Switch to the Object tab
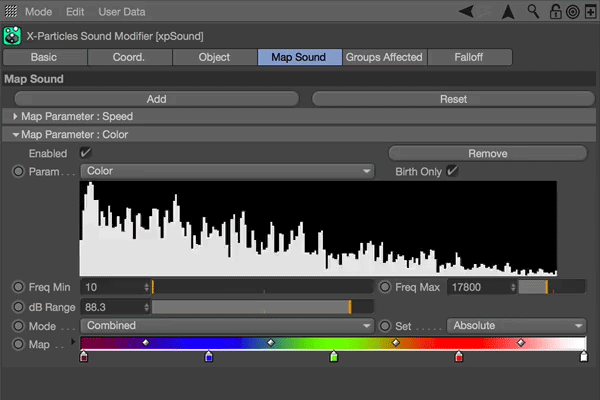The image size is (600, 400). tap(214, 57)
